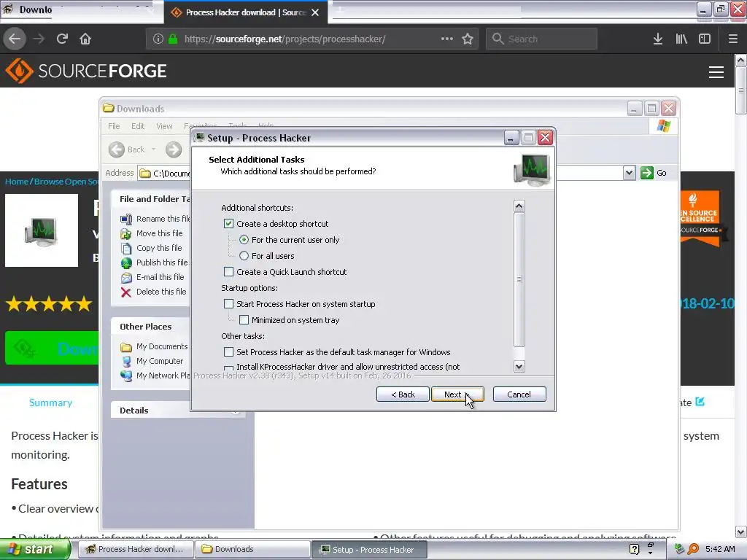Open Firefox hamburger menu
Screen dimensions: 747x560
click(x=732, y=39)
